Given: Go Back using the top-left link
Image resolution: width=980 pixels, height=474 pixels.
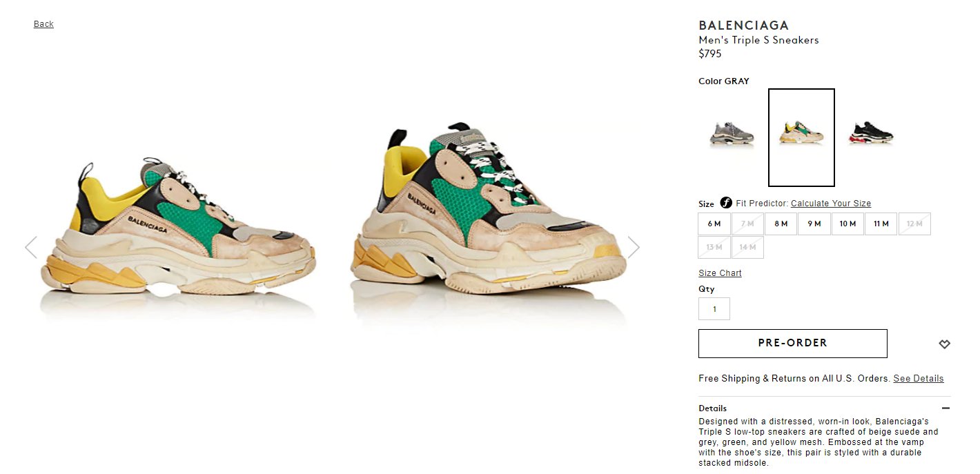Looking at the screenshot, I should point(43,24).
